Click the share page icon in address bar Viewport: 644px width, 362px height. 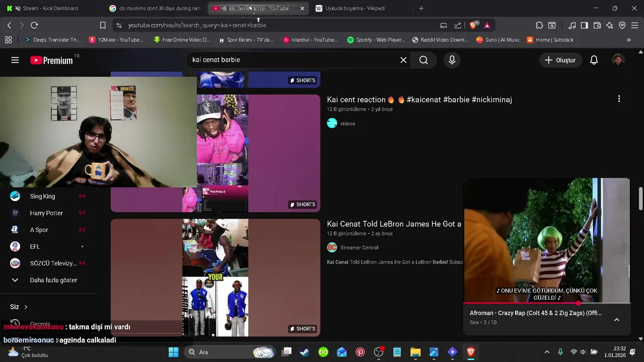(458, 25)
